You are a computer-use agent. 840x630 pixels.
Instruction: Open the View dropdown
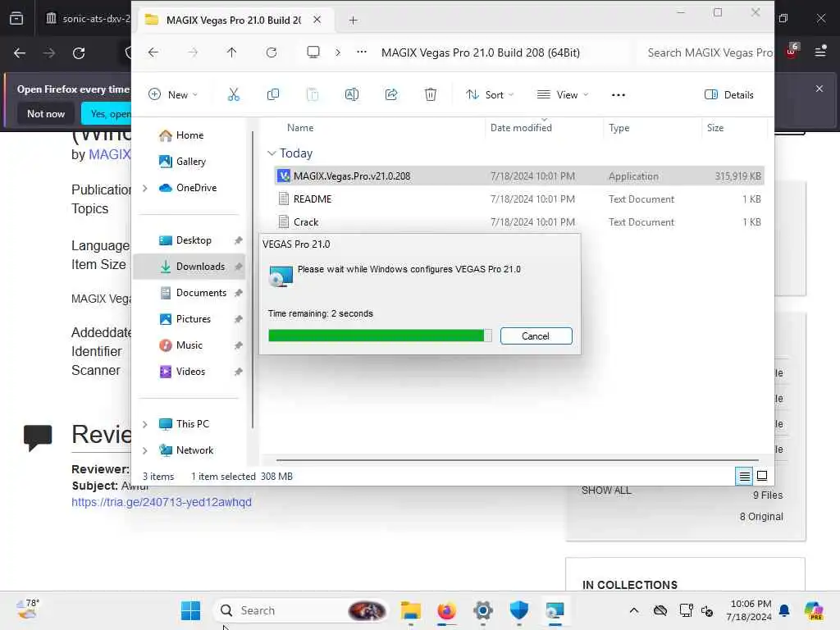[563, 95]
